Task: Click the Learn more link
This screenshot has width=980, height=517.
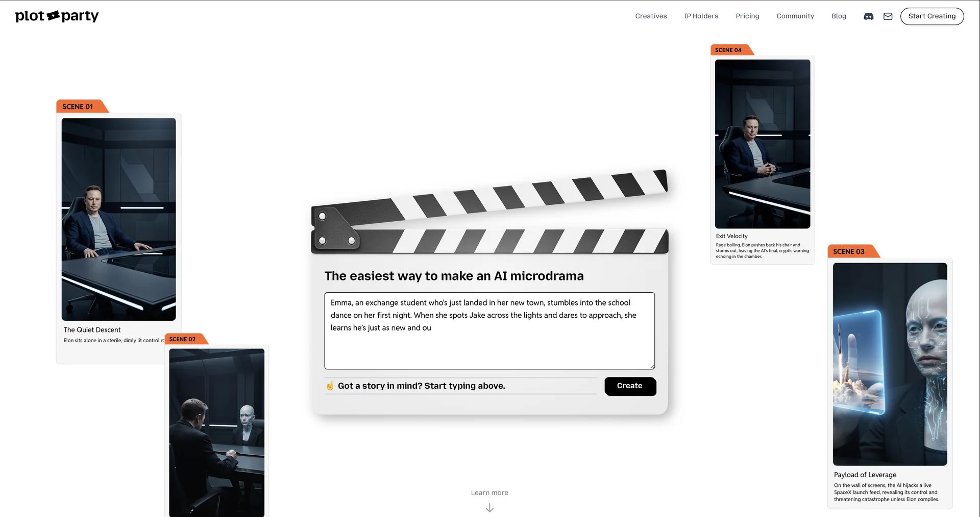Action: (x=489, y=492)
